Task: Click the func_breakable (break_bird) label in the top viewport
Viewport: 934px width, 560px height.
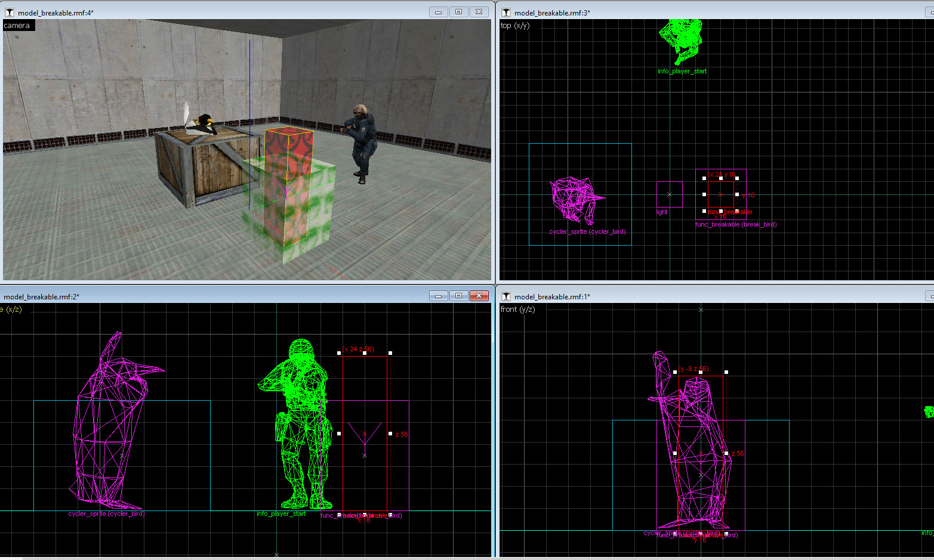Action: pos(736,225)
